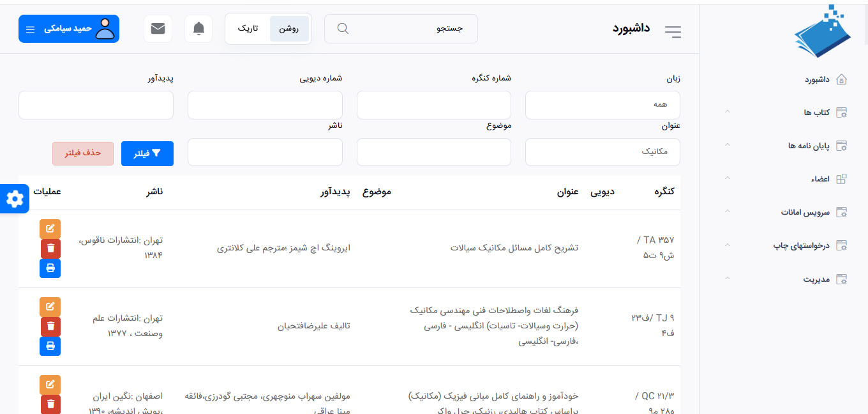Viewport: 868px width, 414px height.
Task: Click print icon for second book row
Action: (x=50, y=346)
